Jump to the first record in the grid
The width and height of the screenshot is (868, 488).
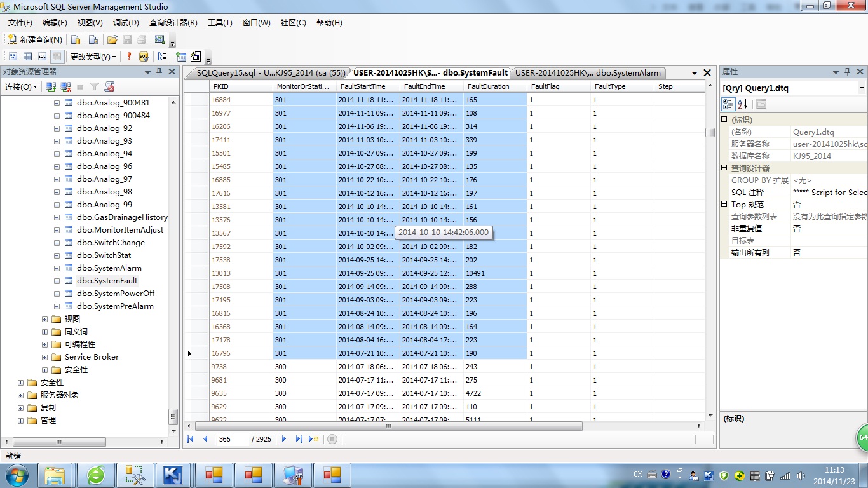pyautogui.click(x=190, y=439)
